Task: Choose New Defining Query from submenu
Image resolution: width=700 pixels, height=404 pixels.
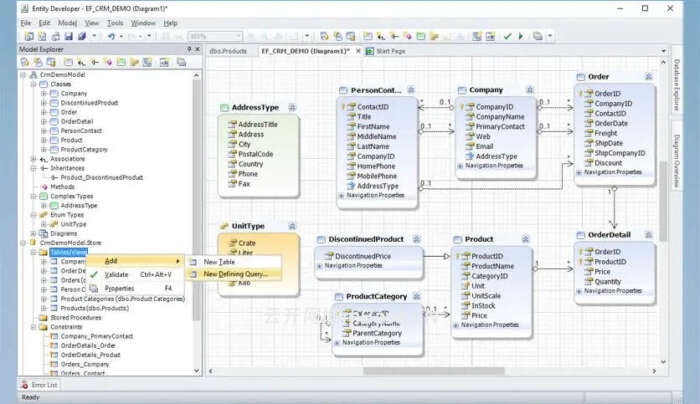Action: tap(235, 273)
